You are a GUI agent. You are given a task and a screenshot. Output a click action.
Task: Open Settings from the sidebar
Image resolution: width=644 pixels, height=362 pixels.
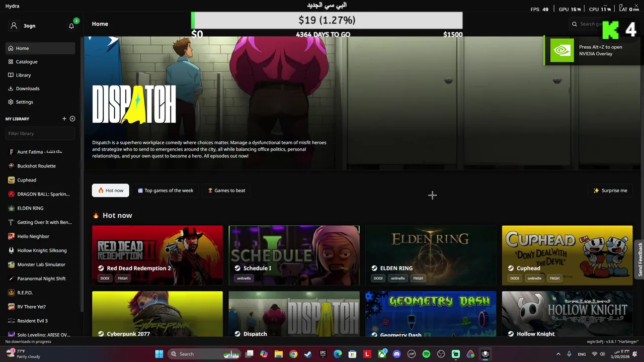pos(40,102)
